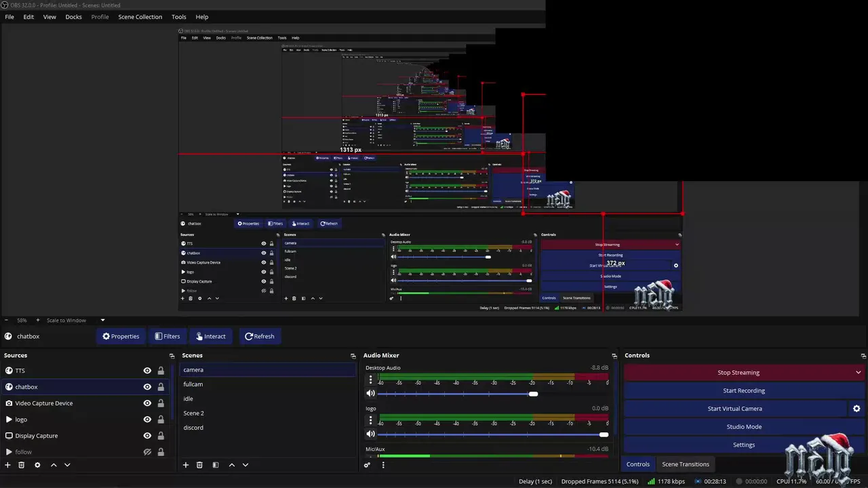The image size is (868, 488).
Task: Open source properties gear in Sources toolbar
Action: coord(37,465)
